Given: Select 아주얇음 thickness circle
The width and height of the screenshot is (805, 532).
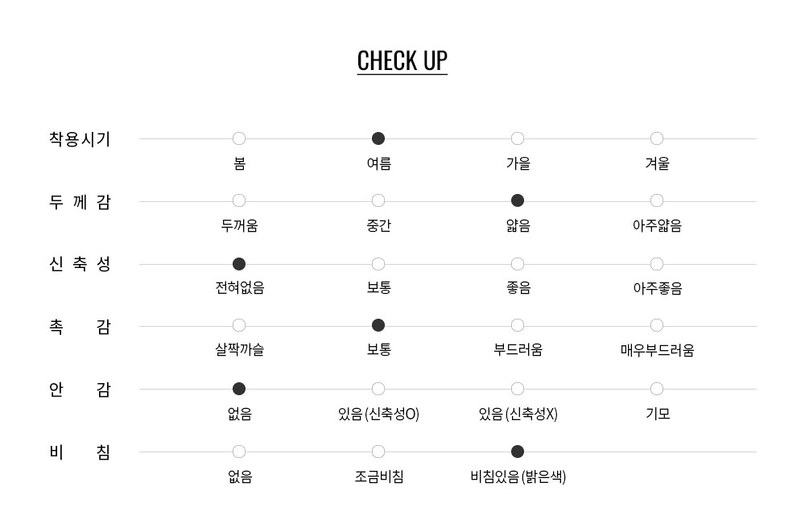Looking at the screenshot, I should 657,200.
